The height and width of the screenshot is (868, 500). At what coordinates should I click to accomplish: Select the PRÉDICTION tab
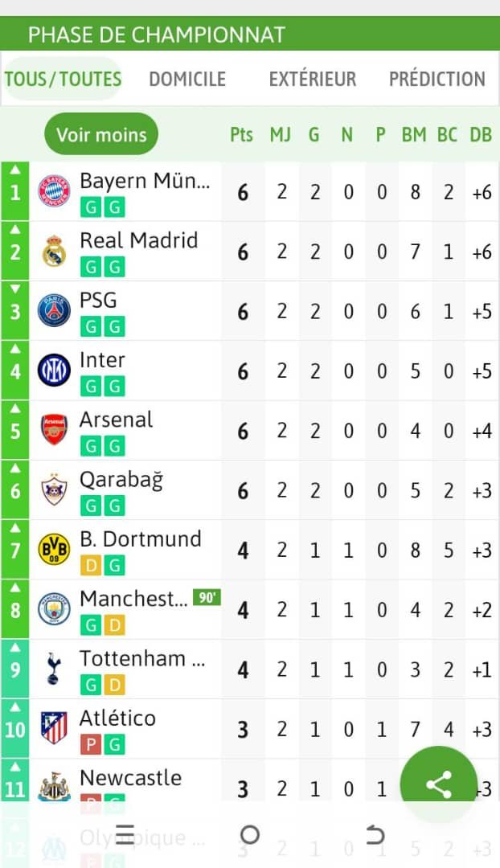(x=437, y=79)
